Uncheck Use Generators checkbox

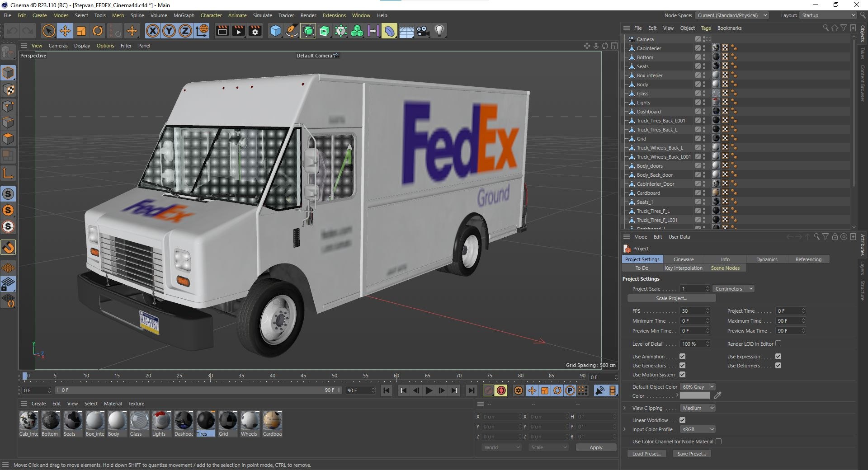click(682, 366)
